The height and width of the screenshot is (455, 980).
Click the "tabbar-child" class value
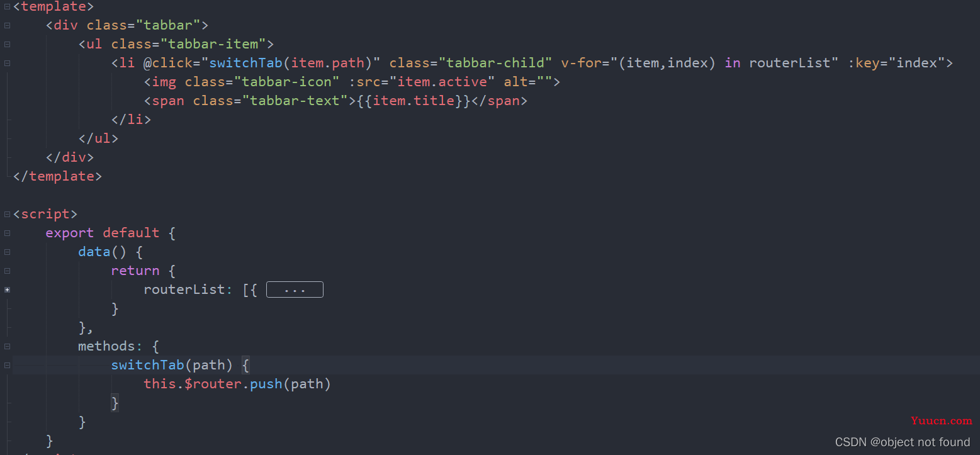click(x=496, y=63)
